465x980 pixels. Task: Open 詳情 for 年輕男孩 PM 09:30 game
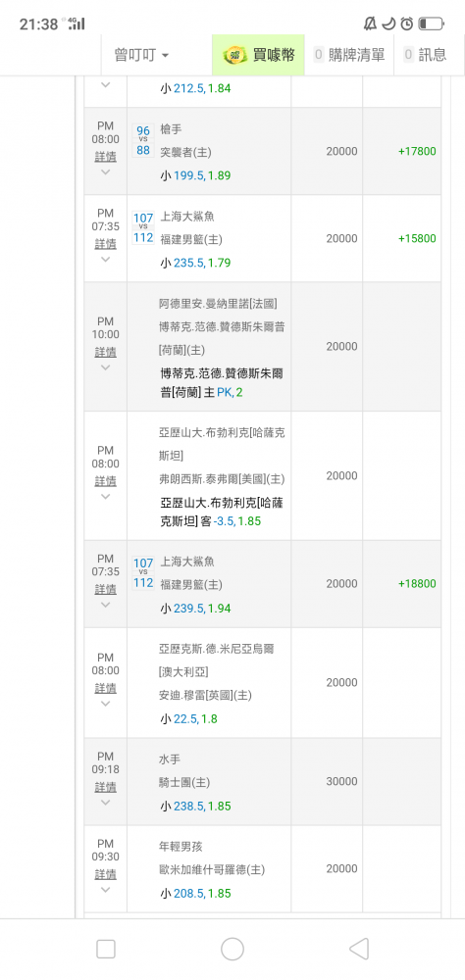click(106, 874)
